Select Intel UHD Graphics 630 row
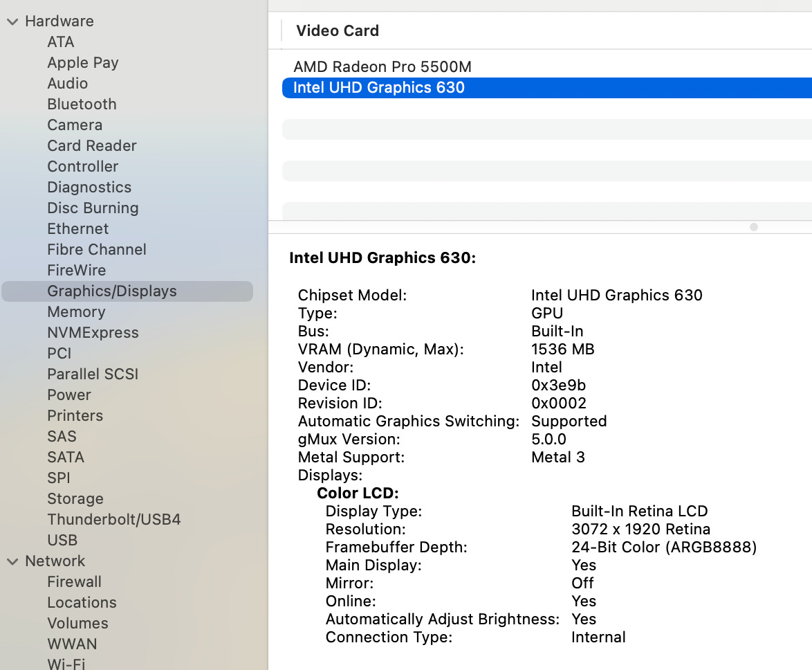 tap(547, 88)
